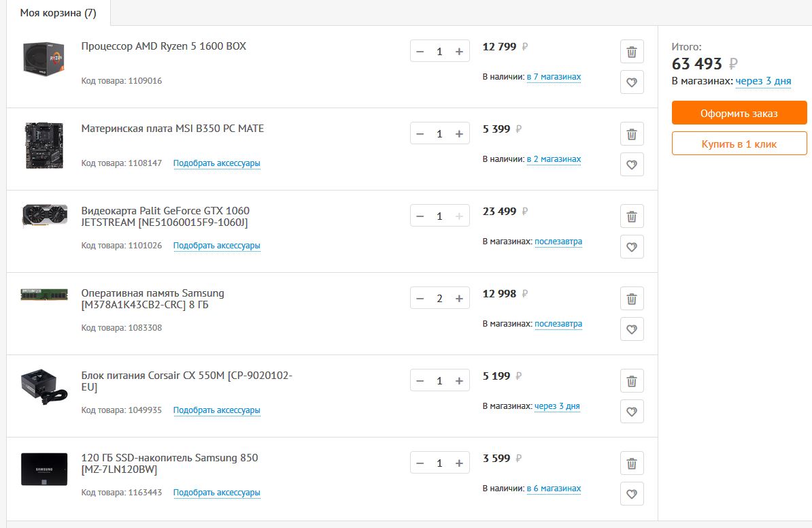Delete the Samsung 850 SSD from cart

click(632, 463)
